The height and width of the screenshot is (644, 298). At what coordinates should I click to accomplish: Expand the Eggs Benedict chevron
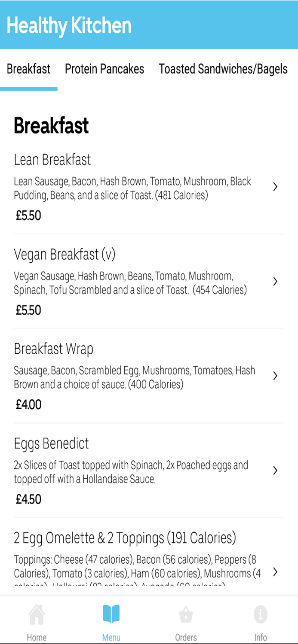click(275, 471)
